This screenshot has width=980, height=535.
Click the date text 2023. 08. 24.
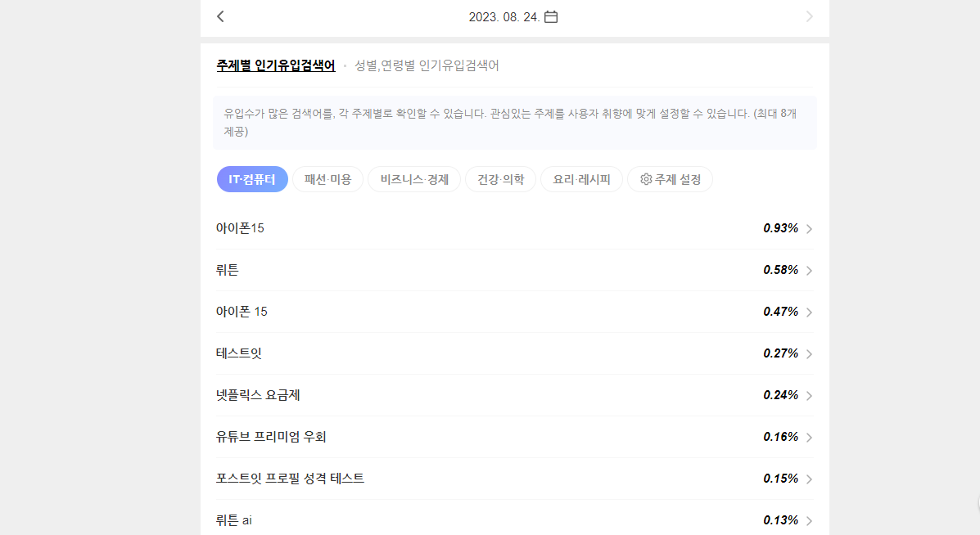click(504, 17)
